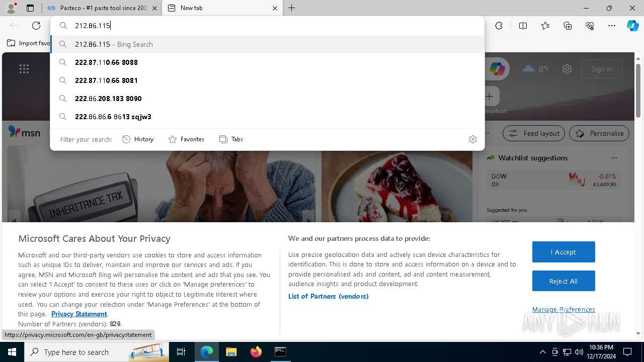The height and width of the screenshot is (362, 644).
Task: Open the cheesecake article thumbnail
Action: (397, 184)
